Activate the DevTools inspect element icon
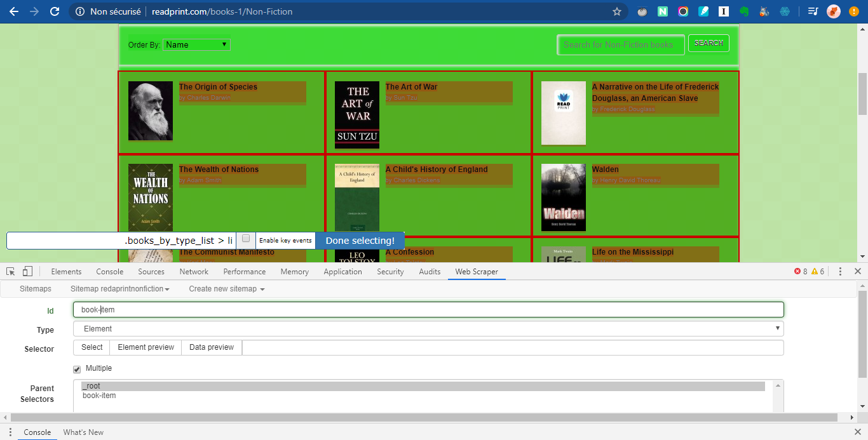The image size is (868, 440). click(11, 271)
